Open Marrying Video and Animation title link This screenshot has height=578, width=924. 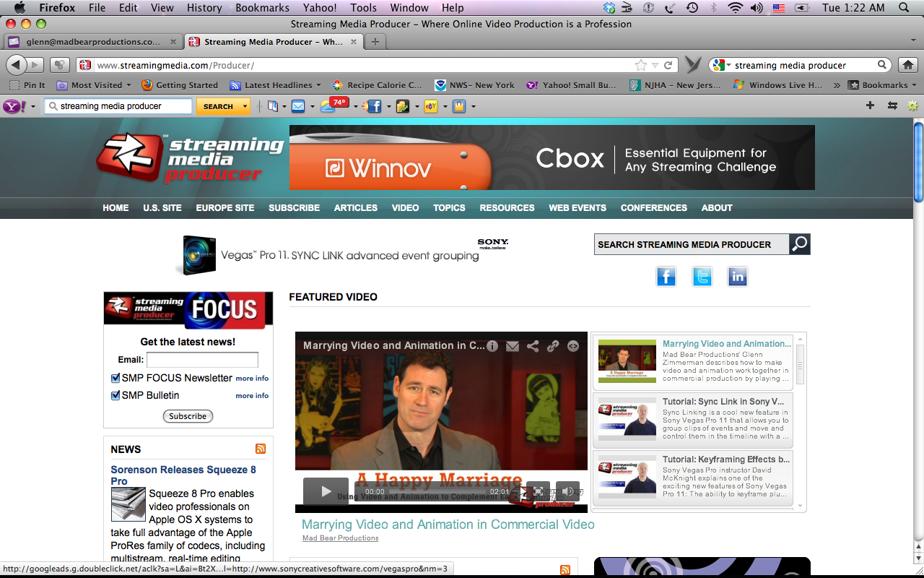coord(448,525)
